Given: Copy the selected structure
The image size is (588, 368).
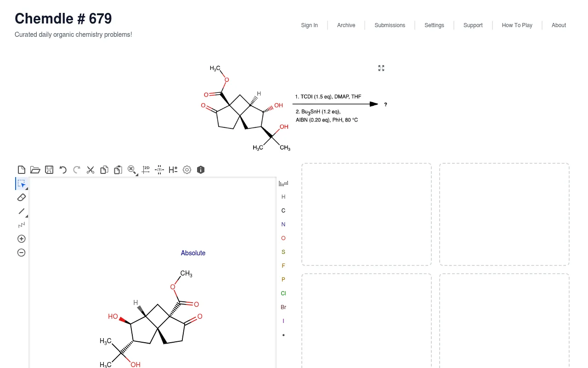Looking at the screenshot, I should click(x=104, y=170).
